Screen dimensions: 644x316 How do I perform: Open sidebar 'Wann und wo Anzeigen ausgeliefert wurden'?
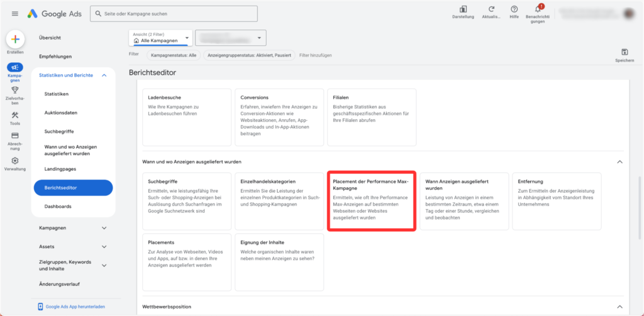70,150
